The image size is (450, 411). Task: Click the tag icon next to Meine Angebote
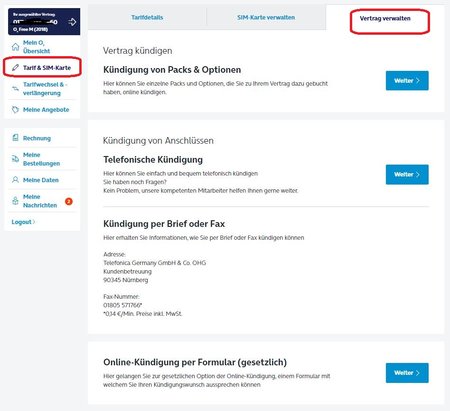pyautogui.click(x=15, y=110)
